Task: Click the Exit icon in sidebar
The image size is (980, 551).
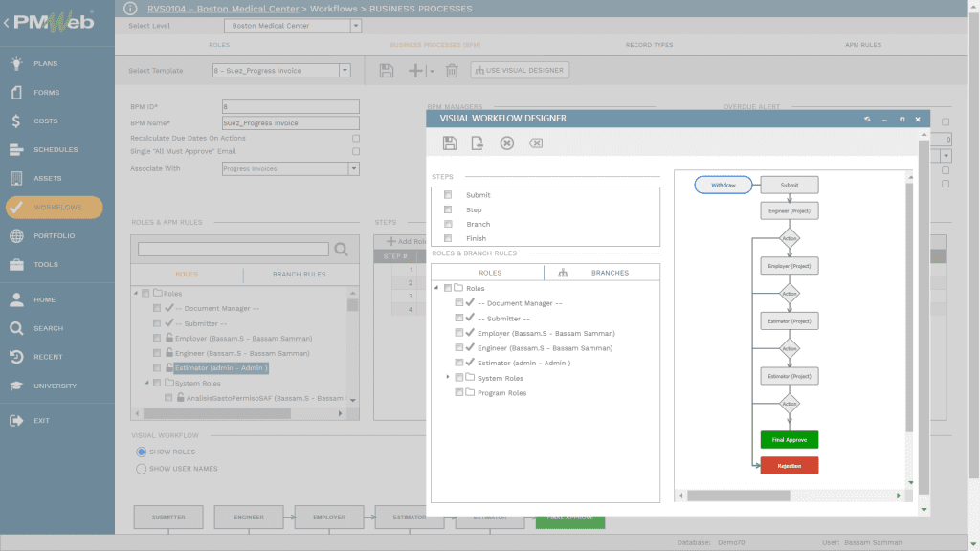Action: [x=16, y=421]
